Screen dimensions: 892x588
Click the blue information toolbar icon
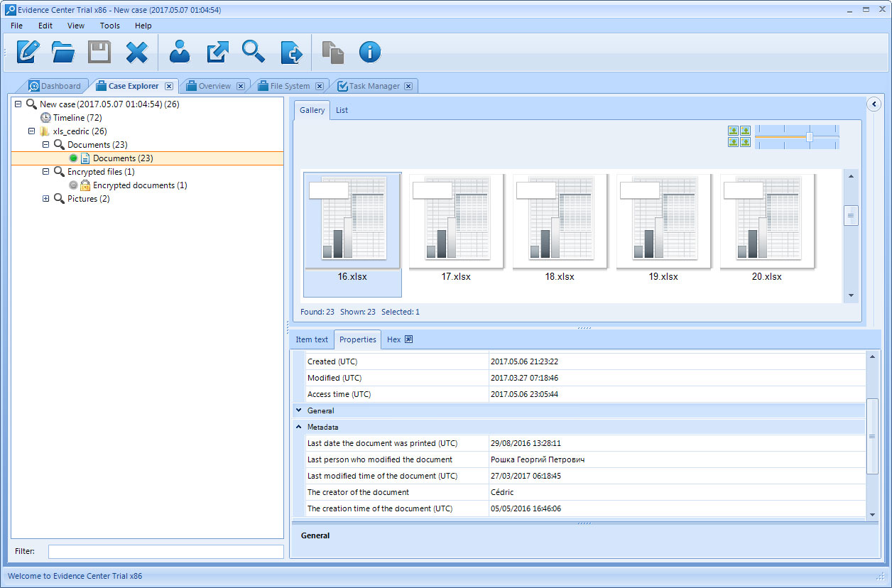[x=370, y=52]
